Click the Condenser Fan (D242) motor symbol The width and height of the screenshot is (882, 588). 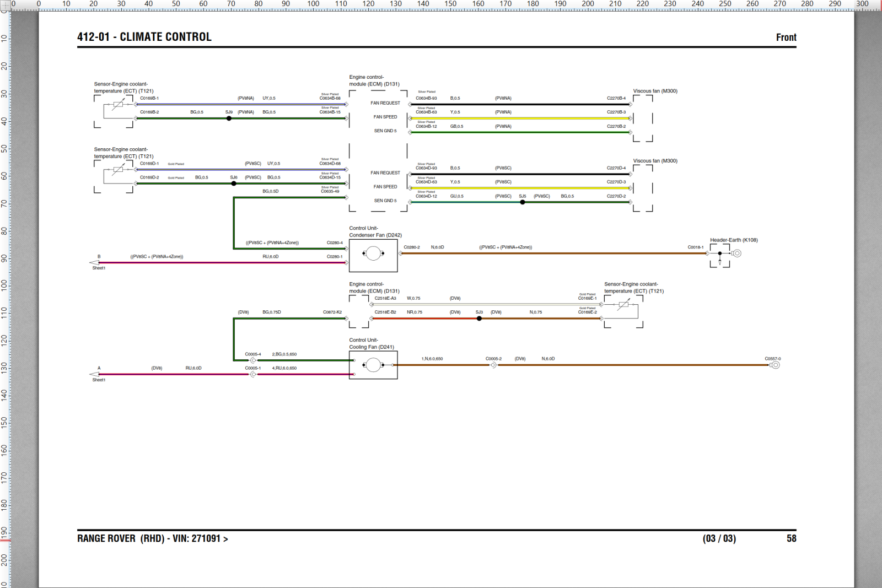pos(373,253)
